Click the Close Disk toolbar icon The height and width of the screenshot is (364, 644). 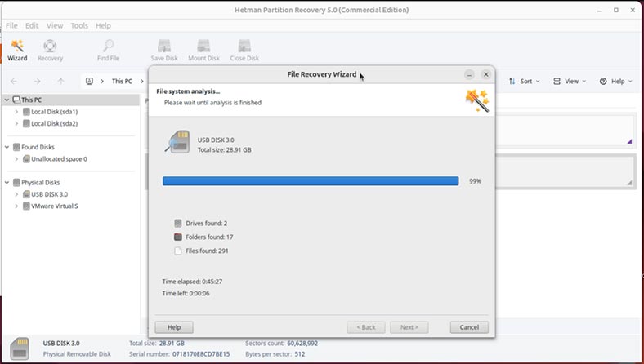point(244,50)
